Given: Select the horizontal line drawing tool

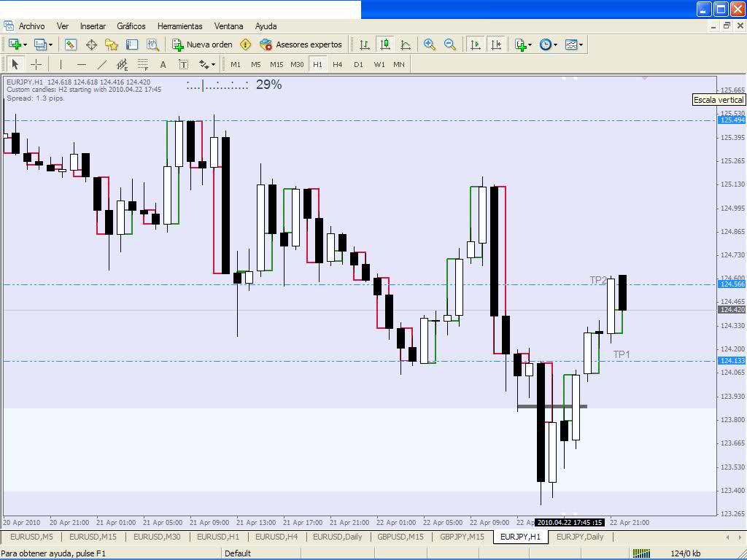Looking at the screenshot, I should [x=82, y=64].
